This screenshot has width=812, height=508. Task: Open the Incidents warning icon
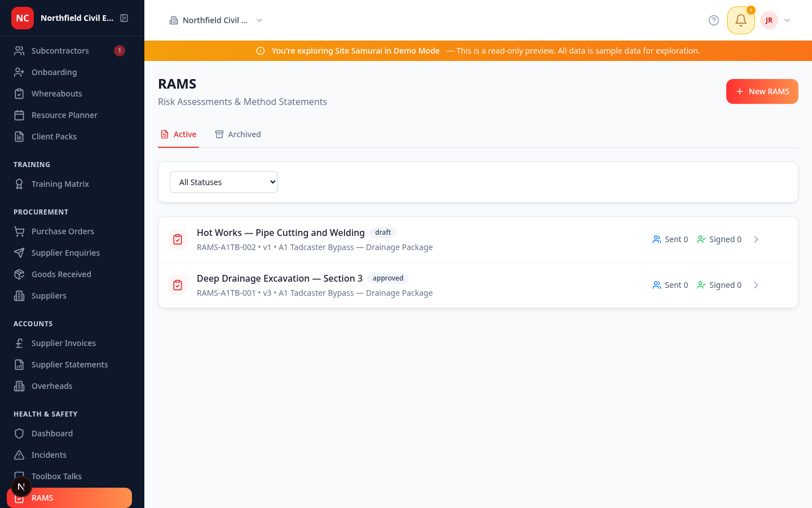tap(19, 454)
